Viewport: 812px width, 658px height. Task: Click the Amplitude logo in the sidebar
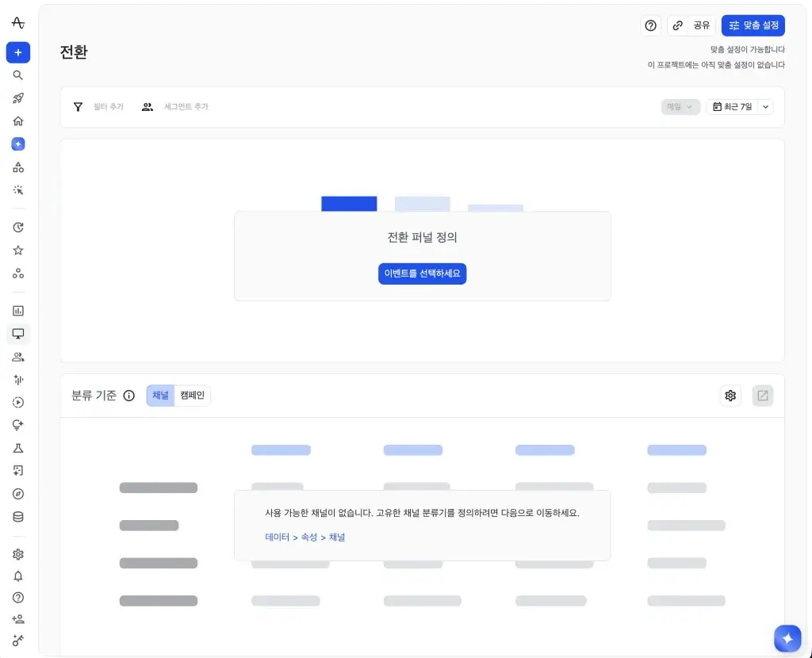pos(18,23)
